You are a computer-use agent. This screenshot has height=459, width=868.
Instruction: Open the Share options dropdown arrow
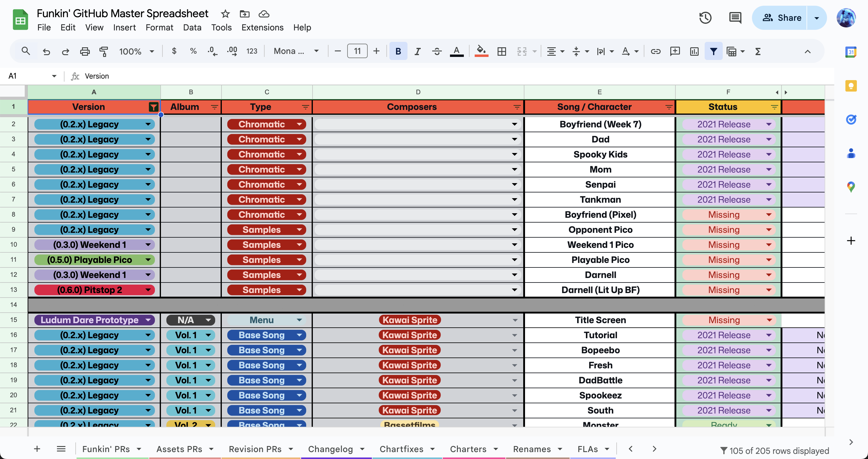click(x=816, y=17)
